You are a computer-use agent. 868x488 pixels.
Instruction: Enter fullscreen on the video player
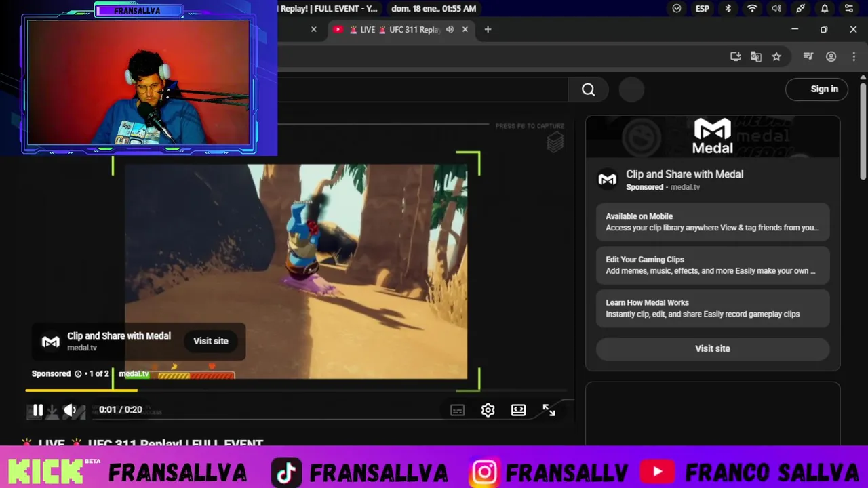click(549, 410)
